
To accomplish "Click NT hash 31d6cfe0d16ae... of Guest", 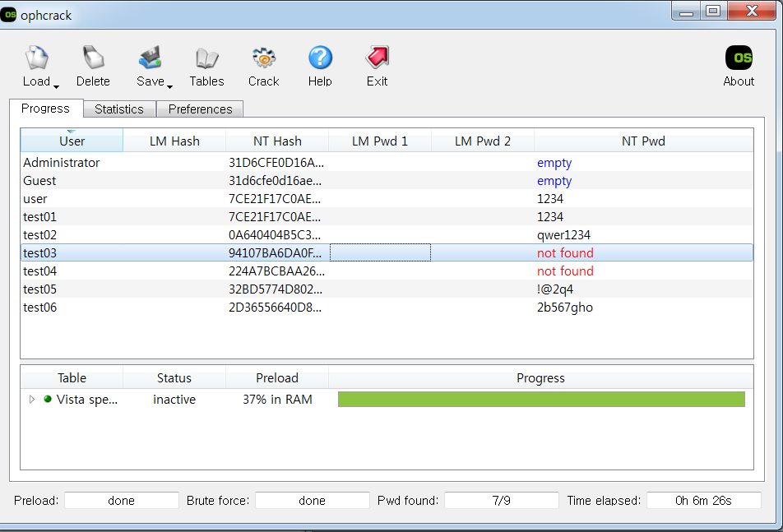I will 276,181.
